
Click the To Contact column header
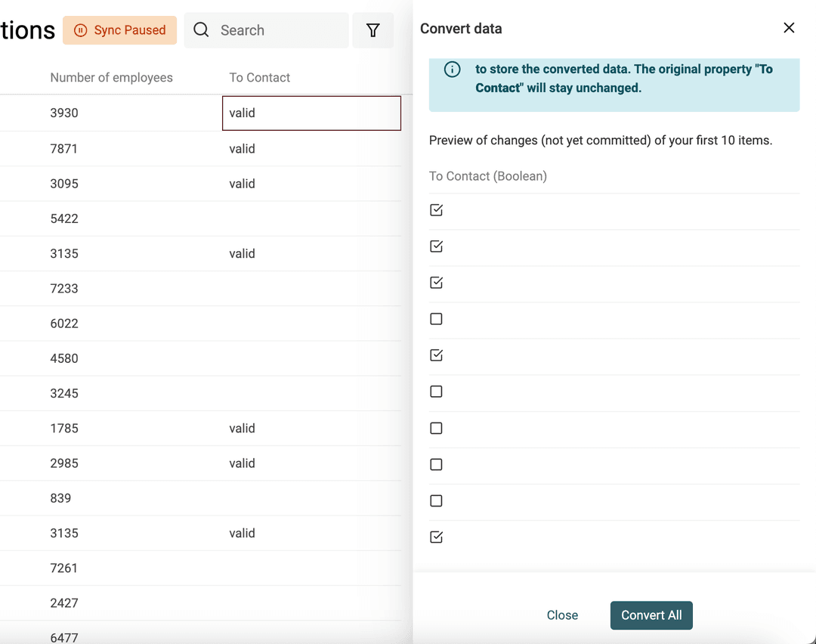coord(260,77)
